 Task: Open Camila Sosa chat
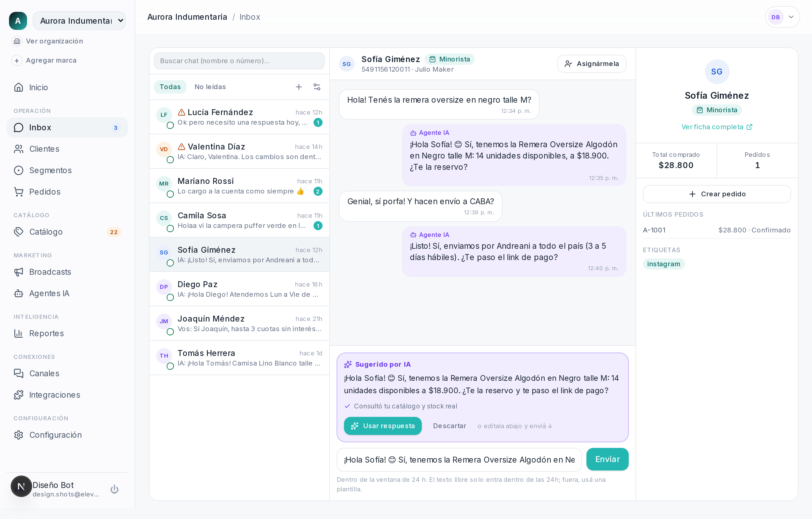point(239,220)
